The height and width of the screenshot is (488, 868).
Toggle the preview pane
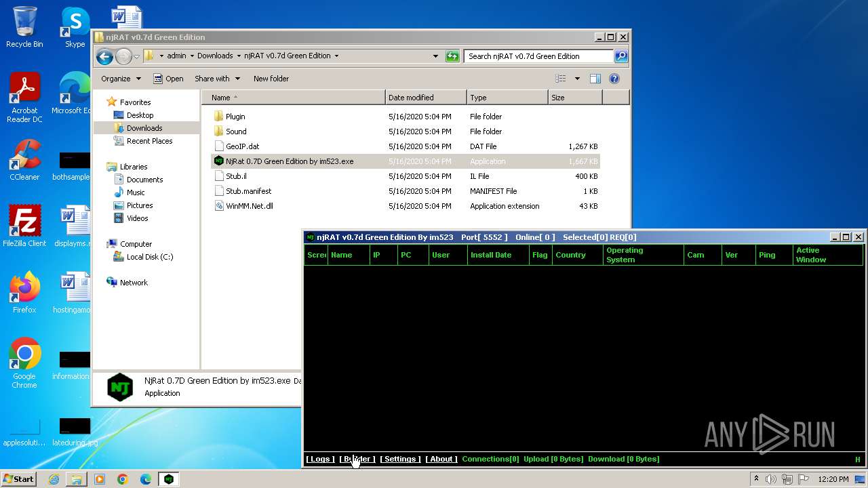[595, 79]
